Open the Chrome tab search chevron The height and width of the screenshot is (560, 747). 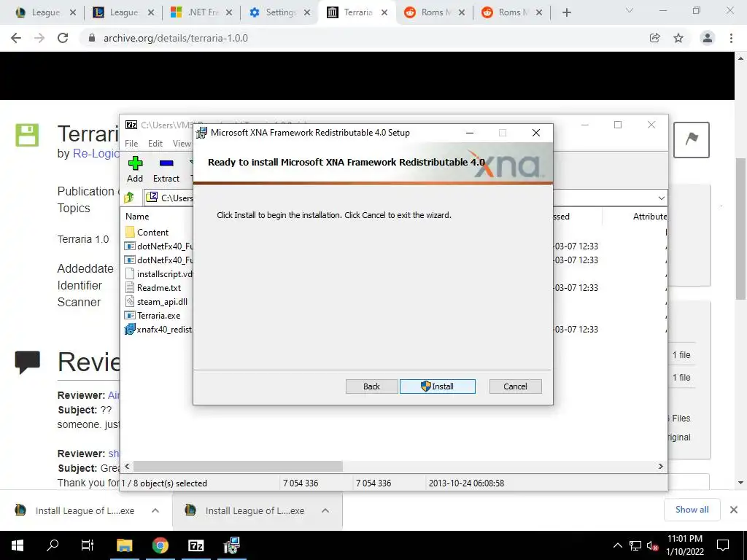(630, 10)
